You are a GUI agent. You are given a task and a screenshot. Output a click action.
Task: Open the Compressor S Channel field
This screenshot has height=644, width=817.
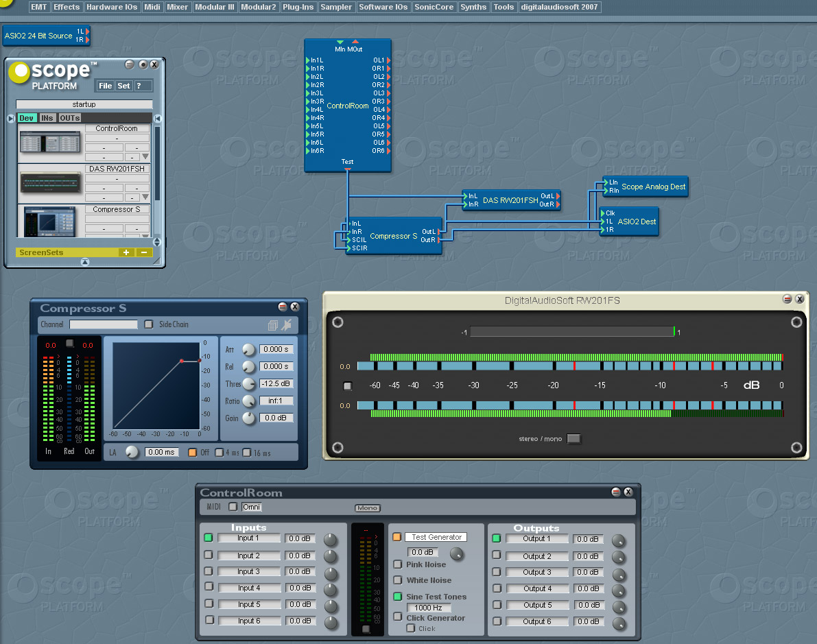[104, 324]
